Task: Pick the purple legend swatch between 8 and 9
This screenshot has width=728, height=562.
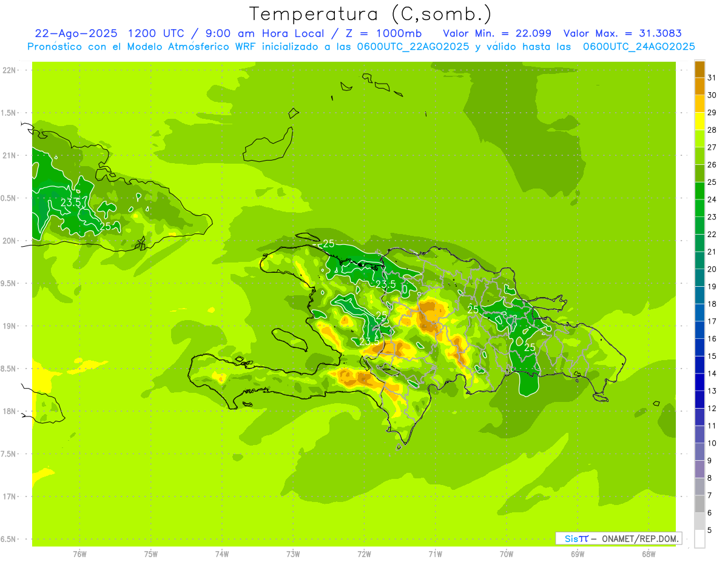Action: click(x=699, y=469)
